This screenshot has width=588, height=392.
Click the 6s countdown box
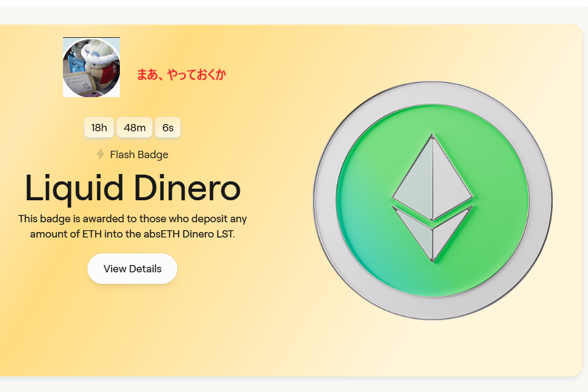(x=167, y=128)
